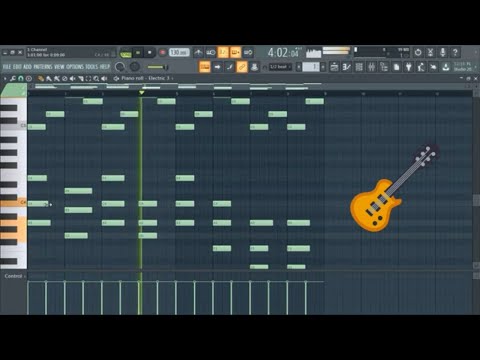Select the piano roll magnifier zoom tool
Image resolution: width=480 pixels, height=360 pixels.
click(x=96, y=79)
